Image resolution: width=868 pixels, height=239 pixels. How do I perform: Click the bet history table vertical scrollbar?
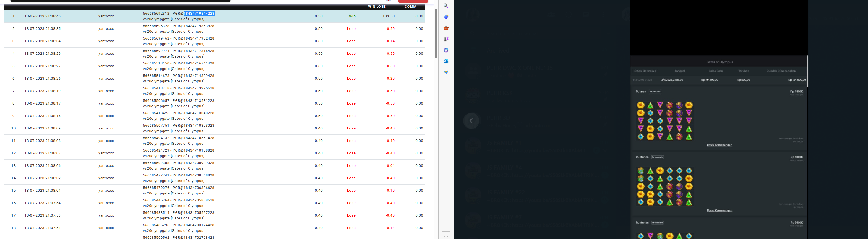pos(436,33)
